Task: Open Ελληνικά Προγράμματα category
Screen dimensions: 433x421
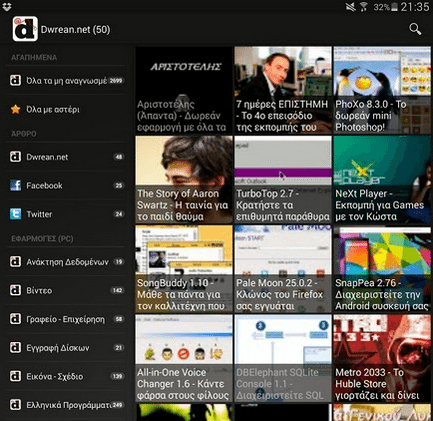Action: 65,405
